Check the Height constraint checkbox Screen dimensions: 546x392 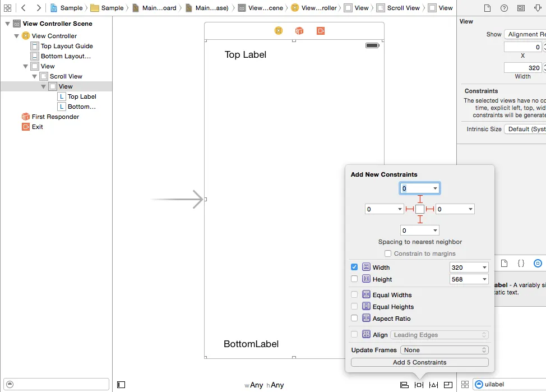coord(354,279)
